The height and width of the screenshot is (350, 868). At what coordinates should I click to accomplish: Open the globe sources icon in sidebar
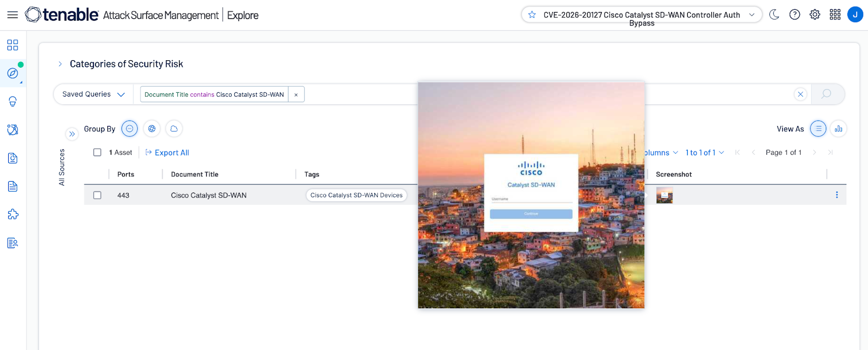pyautogui.click(x=12, y=130)
